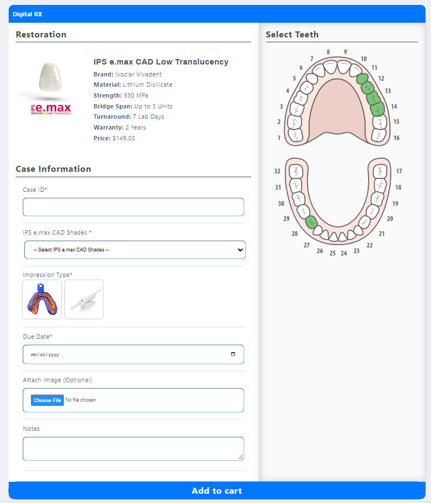Deselect the green tooth 14

[x=377, y=109]
